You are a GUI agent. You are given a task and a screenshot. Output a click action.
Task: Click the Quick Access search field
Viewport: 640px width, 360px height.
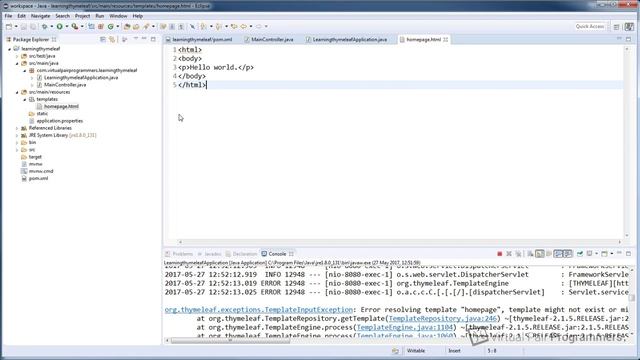pyautogui.click(x=590, y=27)
